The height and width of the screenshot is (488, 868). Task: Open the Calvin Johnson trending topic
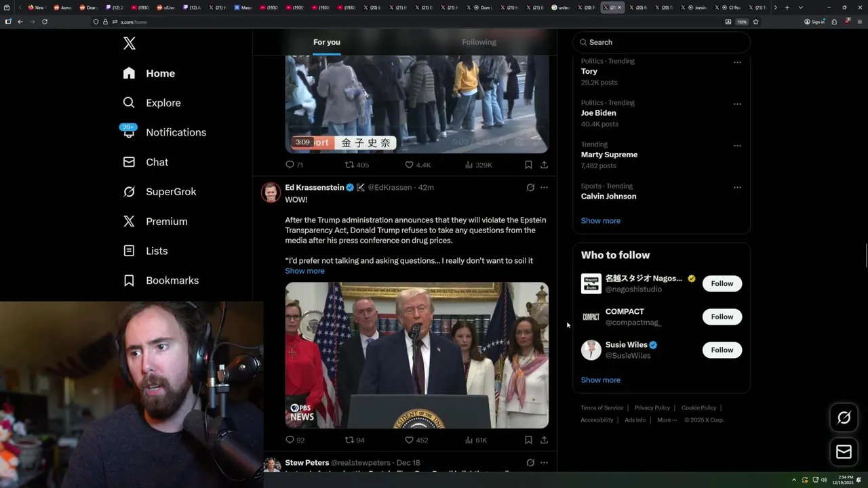pos(608,197)
